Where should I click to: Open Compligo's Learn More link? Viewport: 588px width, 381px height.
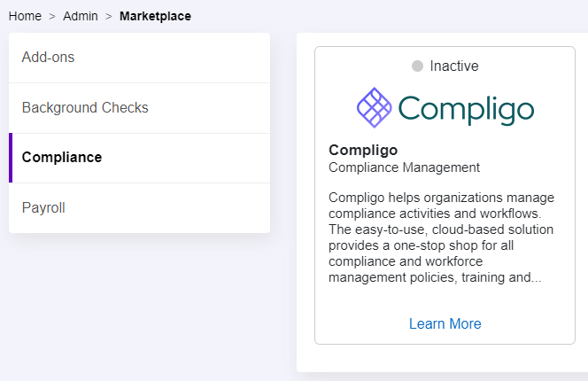tap(445, 324)
